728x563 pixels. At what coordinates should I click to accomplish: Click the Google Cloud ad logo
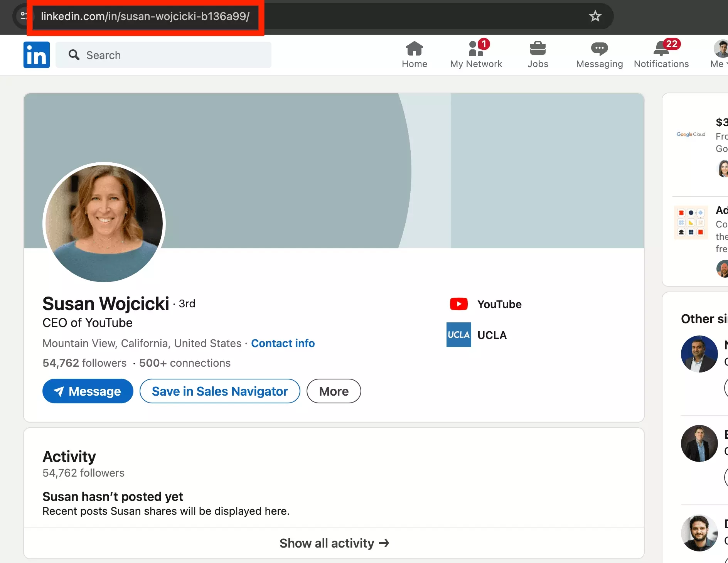690,134
